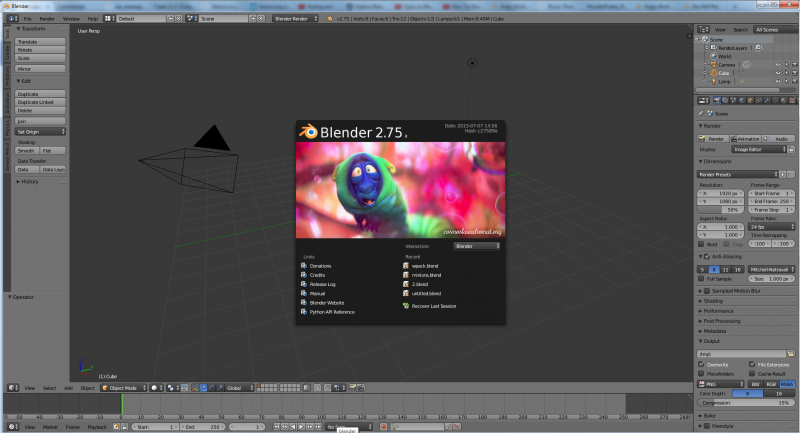Toggle the Anti-Aliasing checkbox
The image size is (800, 433).
[707, 257]
